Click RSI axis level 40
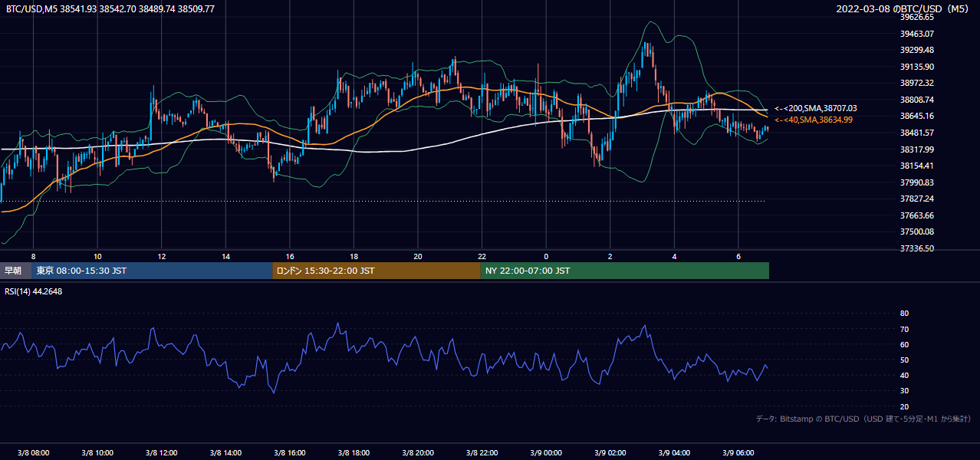Screen dimensions: 980x460 point(904,376)
